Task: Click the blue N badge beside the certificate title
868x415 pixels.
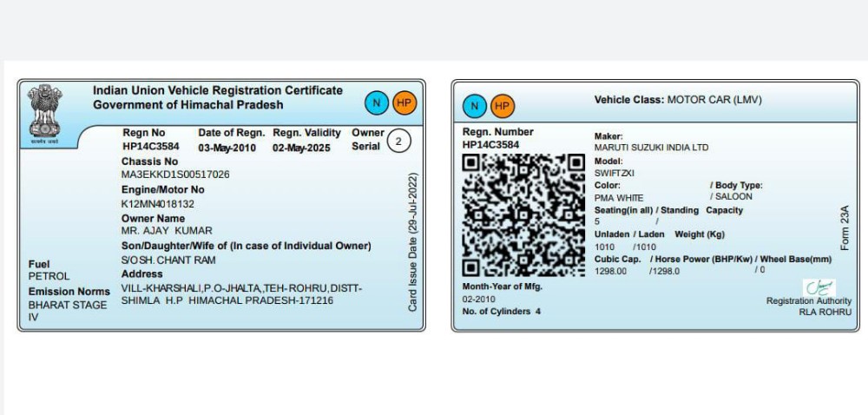Action: coord(377,103)
